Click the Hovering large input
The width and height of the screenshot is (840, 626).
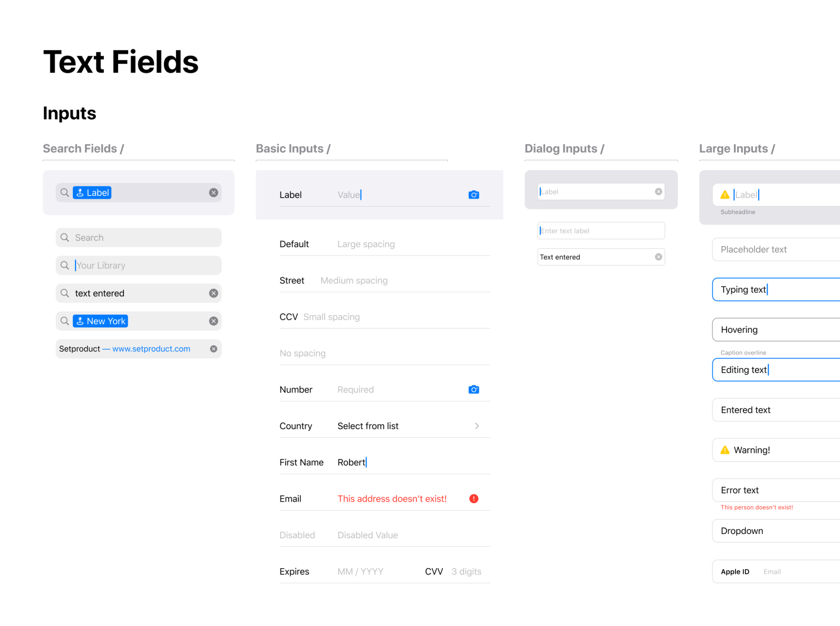pyautogui.click(x=776, y=330)
